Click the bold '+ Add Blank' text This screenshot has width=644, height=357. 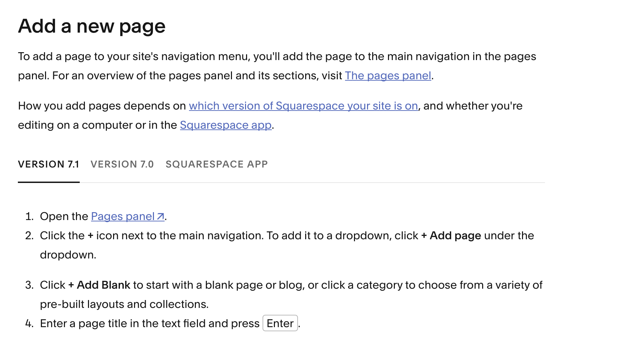pos(99,285)
